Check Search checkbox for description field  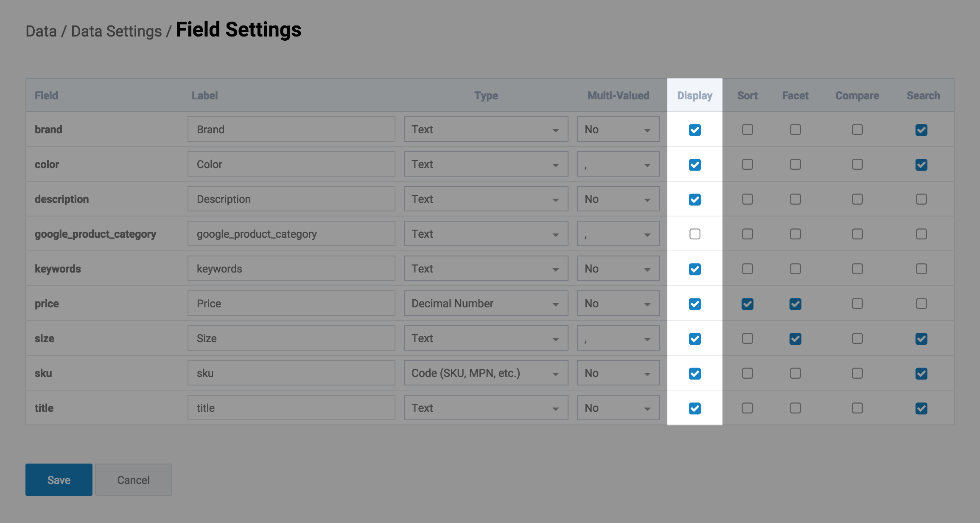(x=921, y=199)
